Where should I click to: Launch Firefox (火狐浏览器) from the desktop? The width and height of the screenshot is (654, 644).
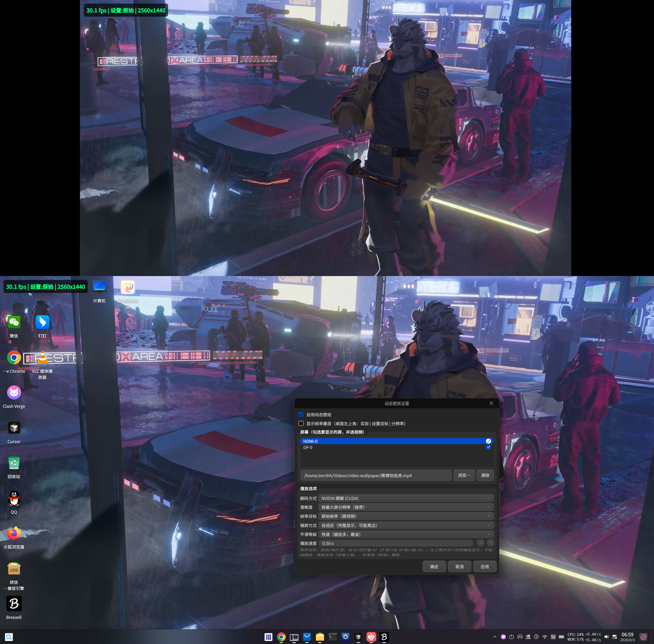tap(14, 533)
